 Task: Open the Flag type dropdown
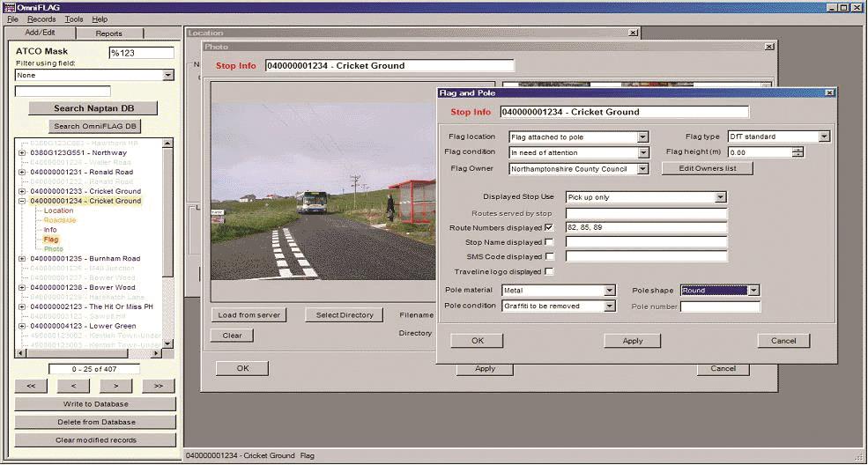(824, 137)
